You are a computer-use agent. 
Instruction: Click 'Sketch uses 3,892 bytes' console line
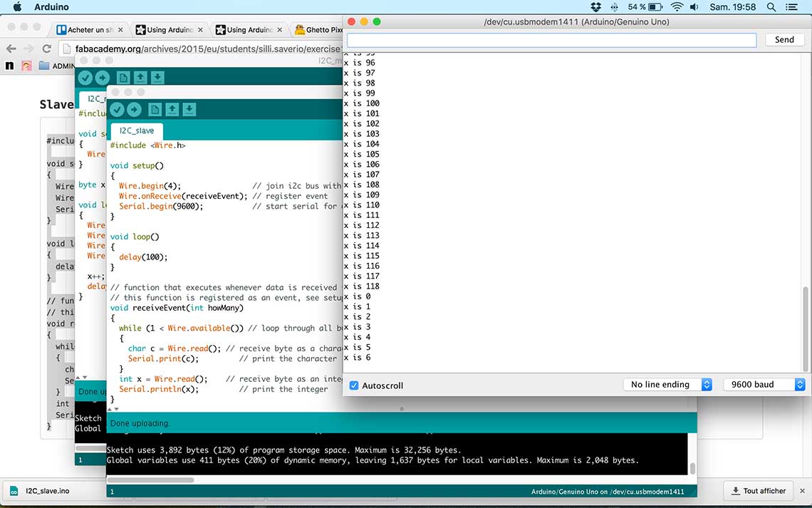[283, 450]
